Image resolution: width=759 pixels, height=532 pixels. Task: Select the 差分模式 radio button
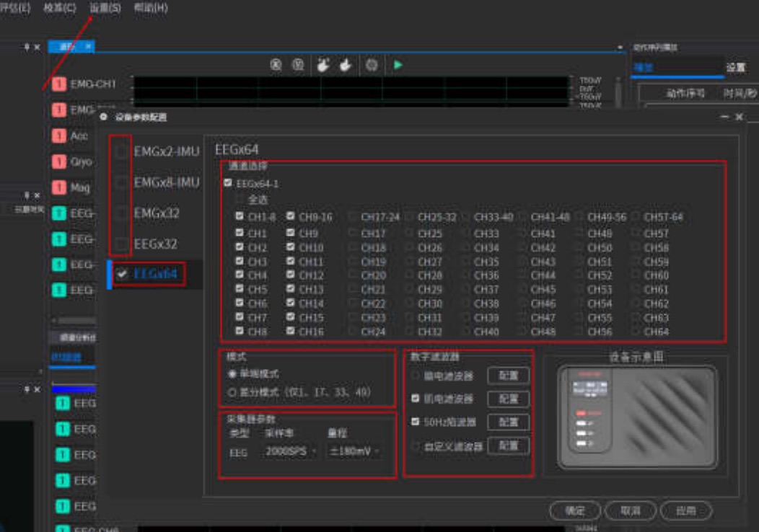tap(232, 391)
